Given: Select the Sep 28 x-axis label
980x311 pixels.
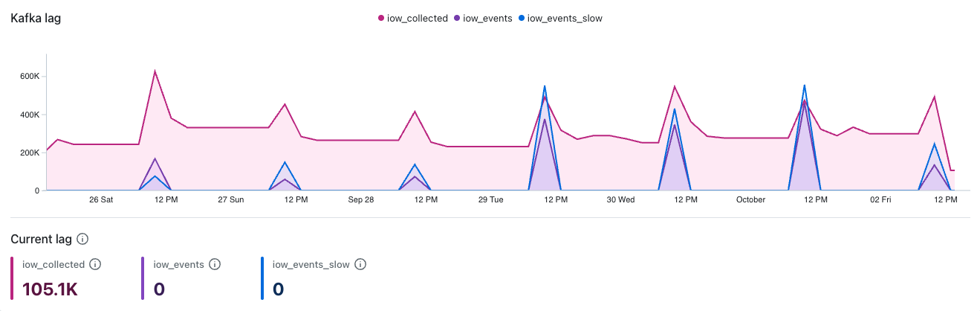Looking at the screenshot, I should point(361,199).
